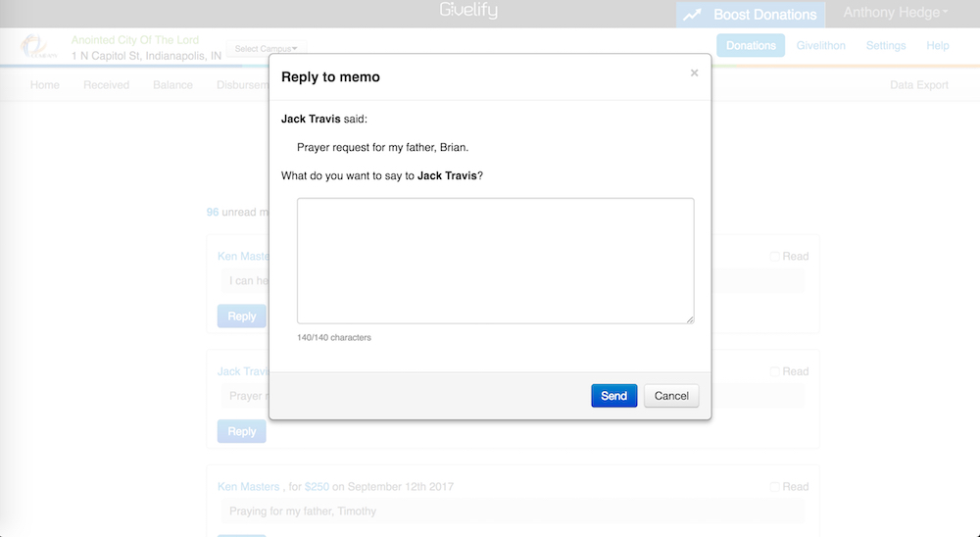This screenshot has height=537, width=980.
Task: Open the Balance tab
Action: 172,85
